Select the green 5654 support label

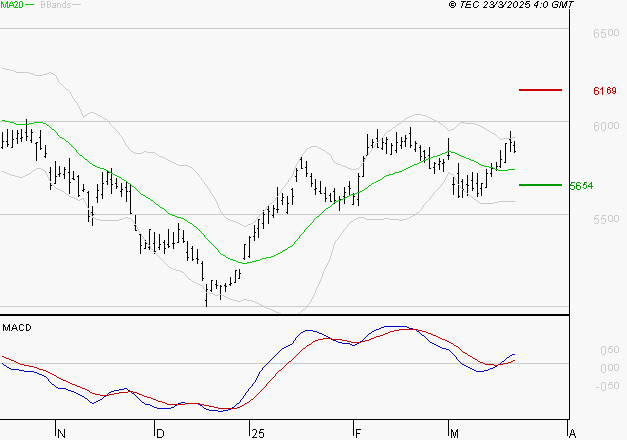(x=581, y=186)
